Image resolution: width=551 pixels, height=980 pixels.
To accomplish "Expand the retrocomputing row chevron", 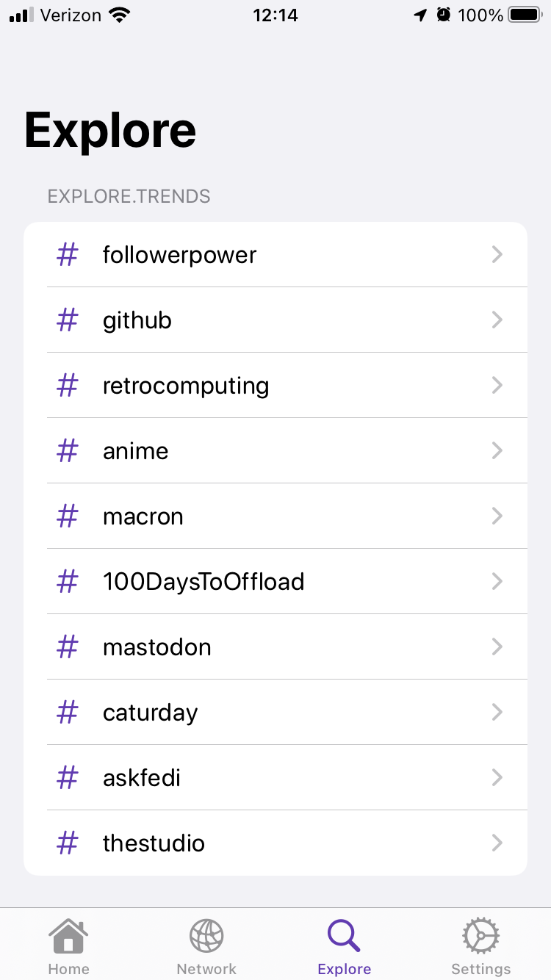I will tap(497, 385).
